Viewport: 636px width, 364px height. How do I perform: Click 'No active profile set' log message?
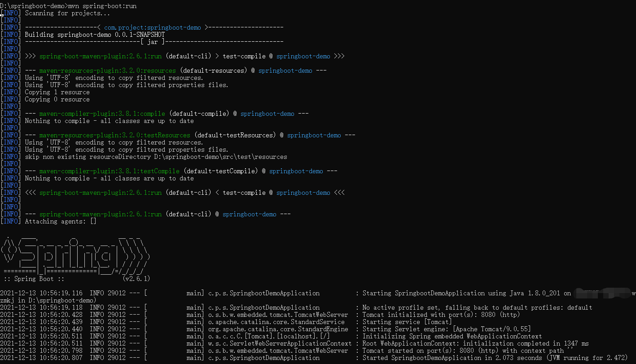click(x=478, y=307)
